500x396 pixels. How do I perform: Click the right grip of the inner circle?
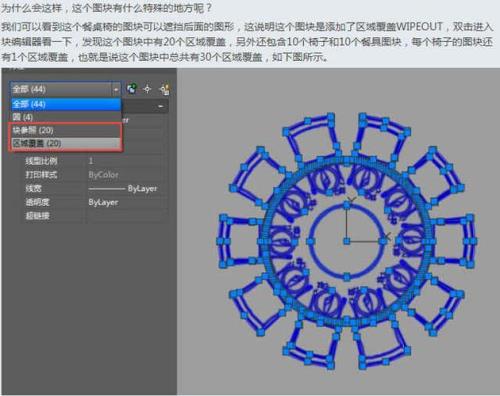[x=383, y=241]
